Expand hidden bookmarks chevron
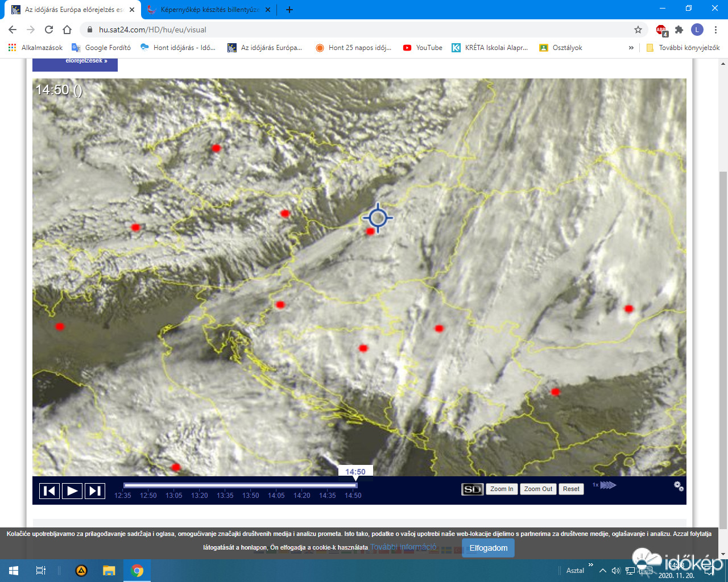This screenshot has width=728, height=582. coord(631,48)
